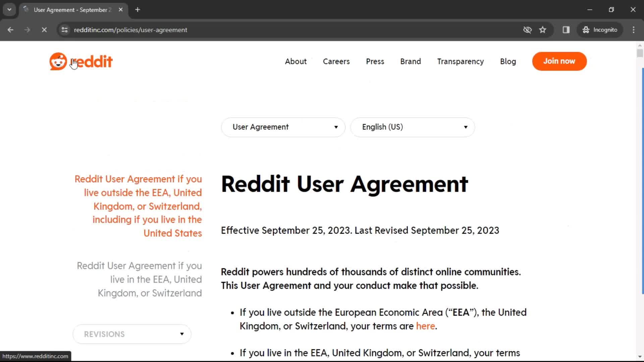Viewport: 644px width, 362px height.
Task: Select the About menu item
Action: click(296, 61)
